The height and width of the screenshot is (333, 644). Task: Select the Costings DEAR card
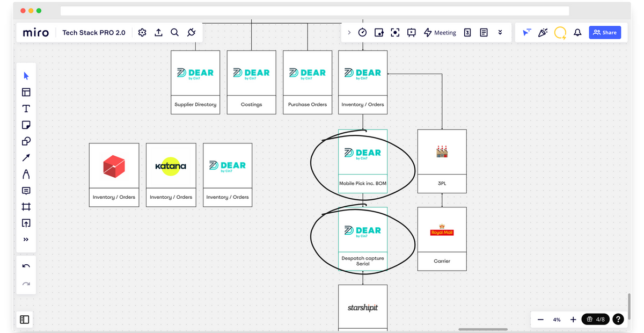coord(251,82)
